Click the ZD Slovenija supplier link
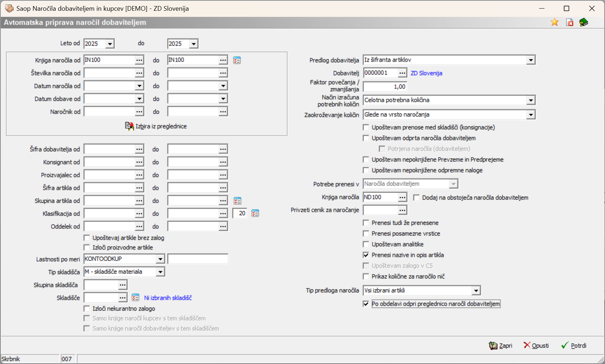Image resolution: width=605 pixels, height=364 pixels. click(426, 73)
